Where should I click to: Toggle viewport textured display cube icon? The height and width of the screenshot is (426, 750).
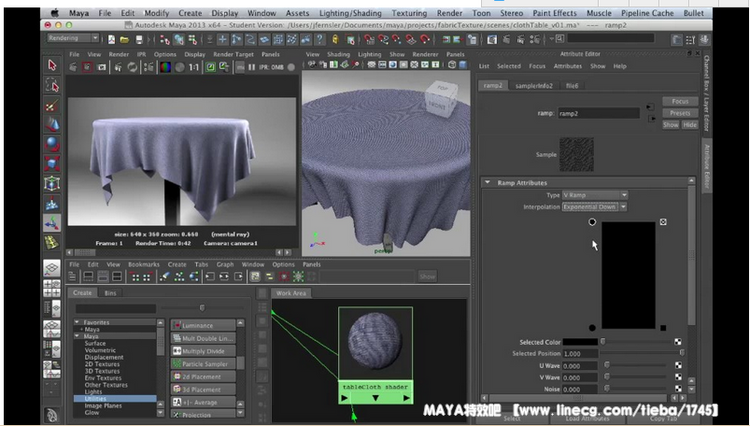coord(463,65)
